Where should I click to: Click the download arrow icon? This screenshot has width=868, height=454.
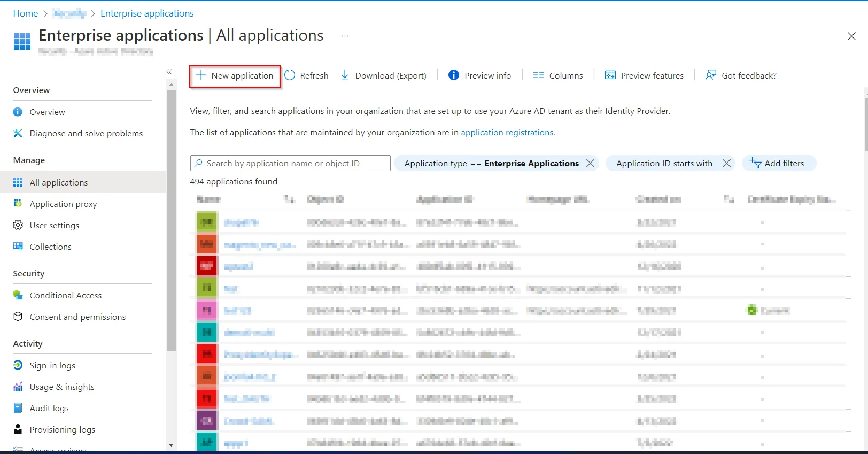point(345,75)
